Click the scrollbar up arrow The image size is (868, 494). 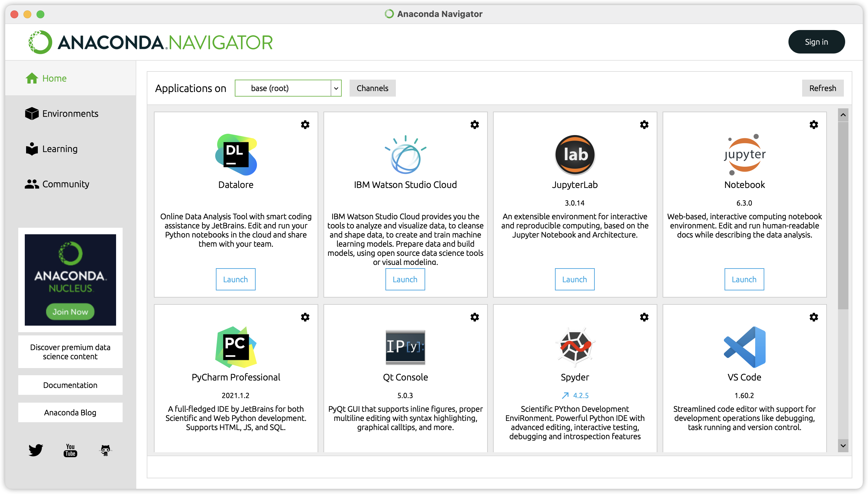[843, 115]
